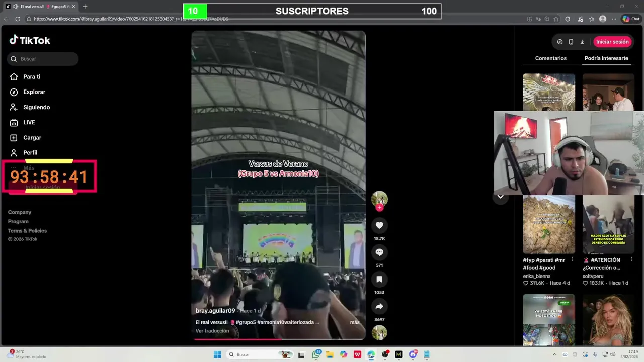This screenshot has width=644, height=362.
Task: Open the creator avatar beside video
Action: [x=379, y=199]
